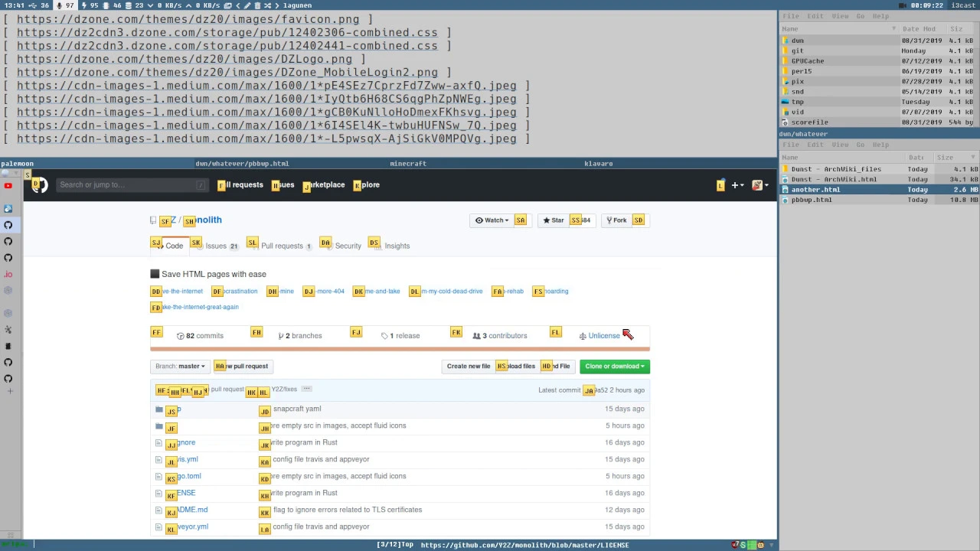Open the make-the-internet-great-again topic tag
The image size is (980, 551).
pyautogui.click(x=195, y=307)
